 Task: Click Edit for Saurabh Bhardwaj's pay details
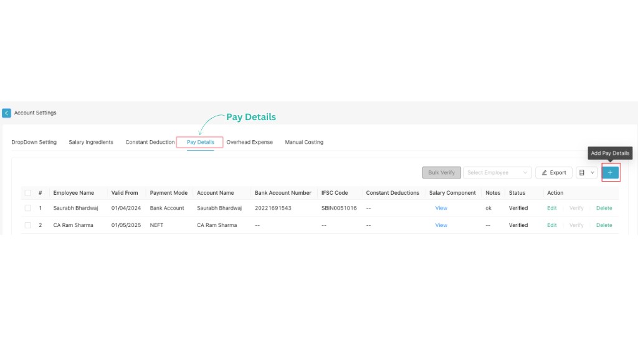coord(551,208)
